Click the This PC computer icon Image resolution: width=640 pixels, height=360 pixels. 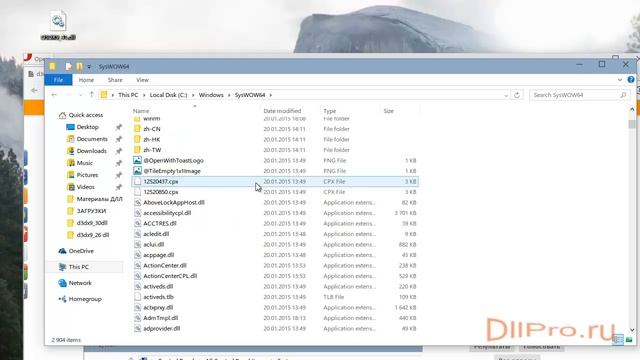coord(62,267)
